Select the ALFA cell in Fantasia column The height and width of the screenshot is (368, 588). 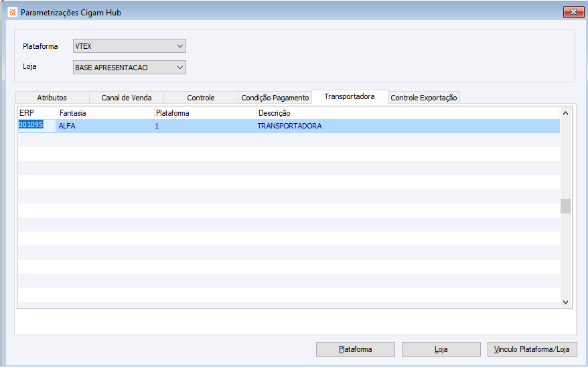point(105,126)
